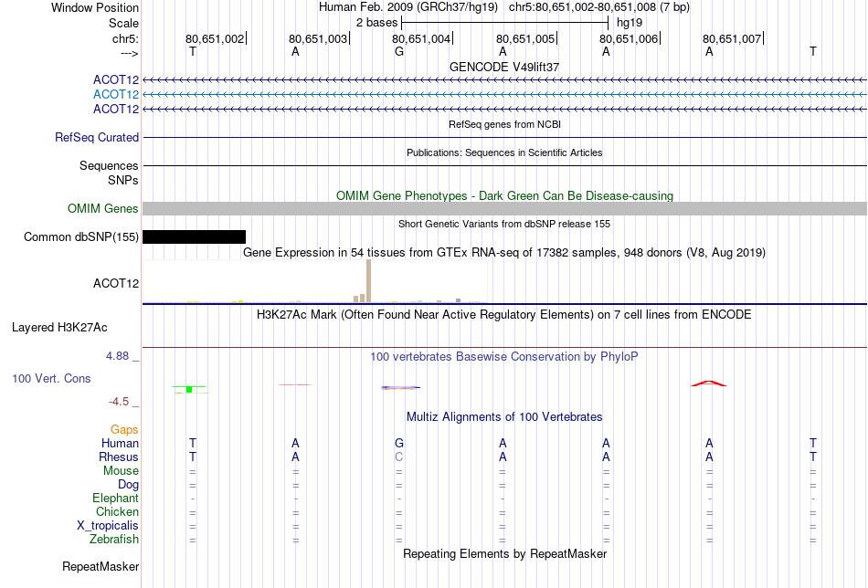Select the Sequences track label
Image resolution: width=868 pixels, height=588 pixels.
109,165
